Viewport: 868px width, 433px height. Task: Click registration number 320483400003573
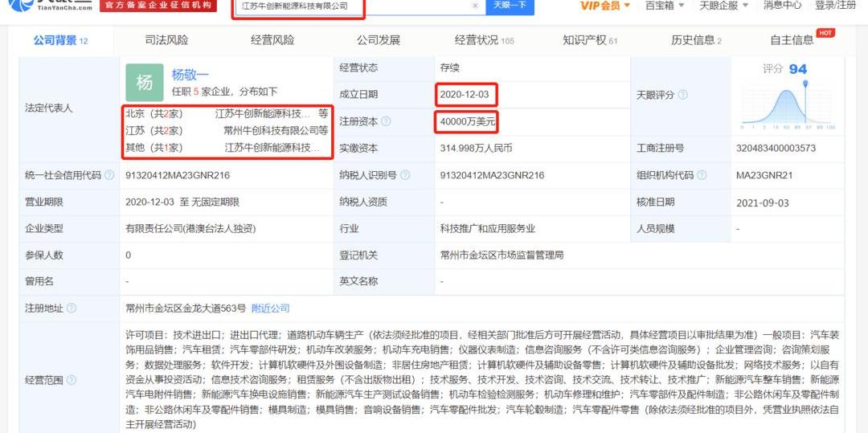click(776, 148)
